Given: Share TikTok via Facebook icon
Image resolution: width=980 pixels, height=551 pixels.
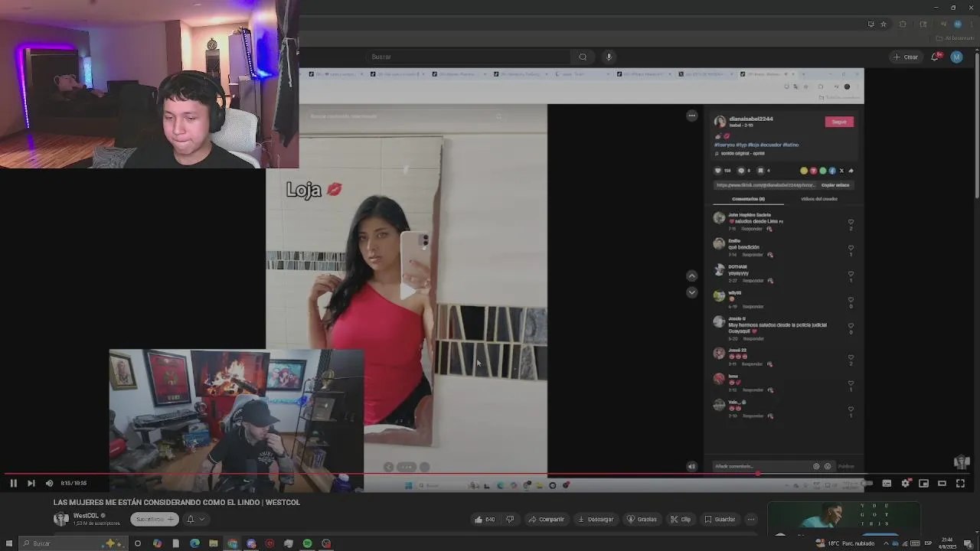Looking at the screenshot, I should tap(832, 171).
